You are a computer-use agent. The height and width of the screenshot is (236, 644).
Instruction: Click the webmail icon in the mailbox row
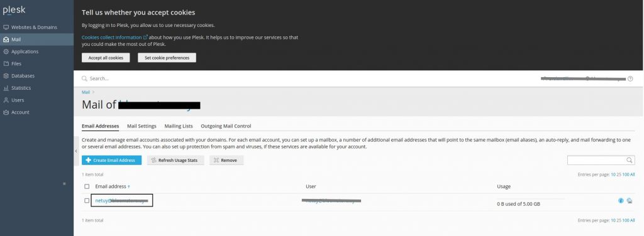[629, 200]
